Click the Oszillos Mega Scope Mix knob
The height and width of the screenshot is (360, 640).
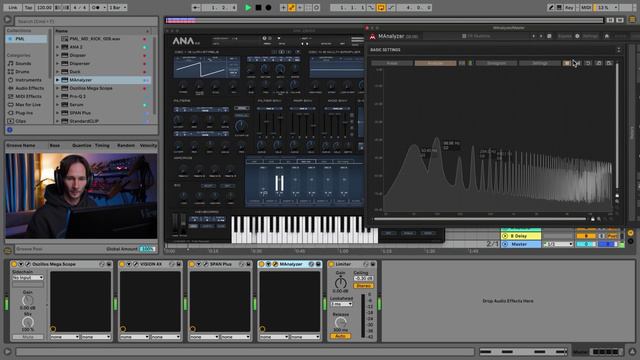click(27, 322)
